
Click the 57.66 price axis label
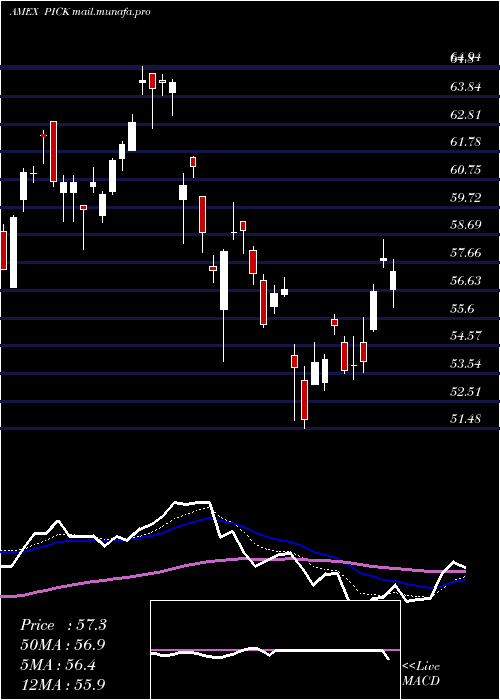466,253
